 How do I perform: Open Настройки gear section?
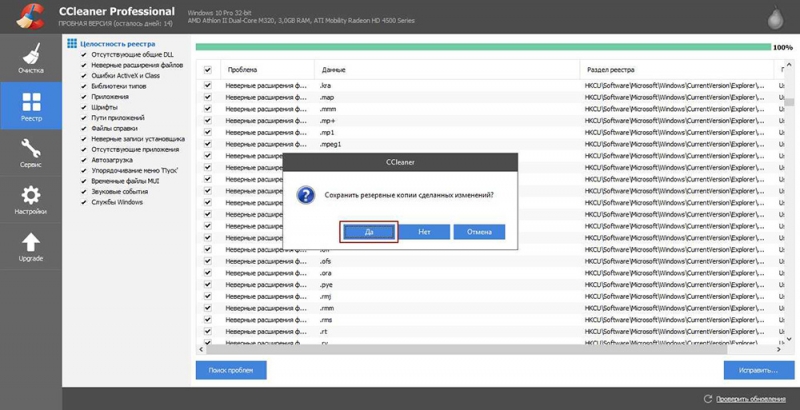tap(31, 199)
